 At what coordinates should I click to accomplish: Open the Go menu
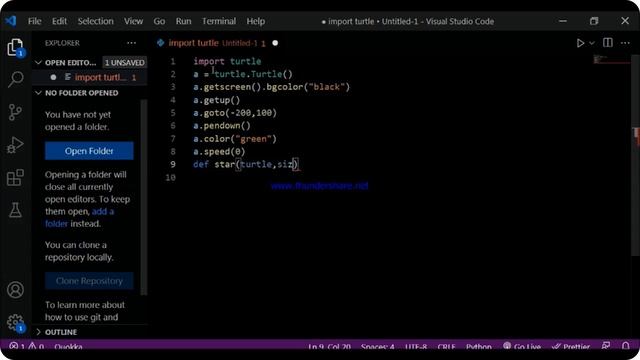(159, 21)
